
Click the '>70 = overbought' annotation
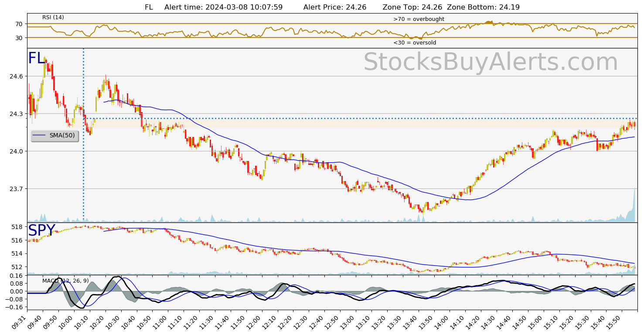pos(419,19)
